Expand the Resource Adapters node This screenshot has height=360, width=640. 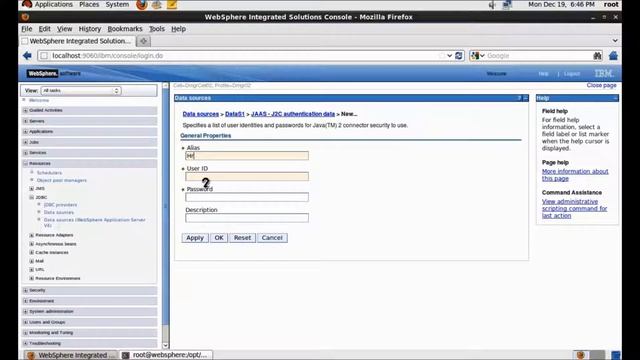pos(31,235)
